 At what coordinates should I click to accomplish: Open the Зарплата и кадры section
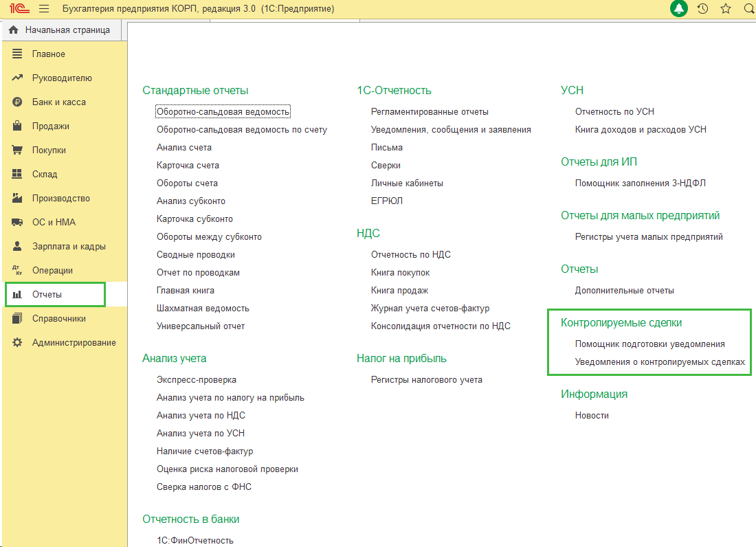coord(69,246)
